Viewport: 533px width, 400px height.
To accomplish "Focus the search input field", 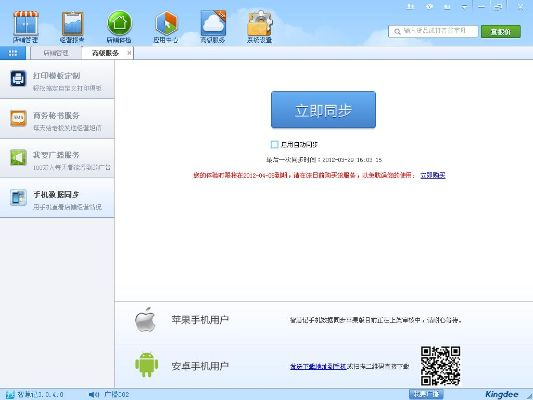I will click(x=433, y=32).
